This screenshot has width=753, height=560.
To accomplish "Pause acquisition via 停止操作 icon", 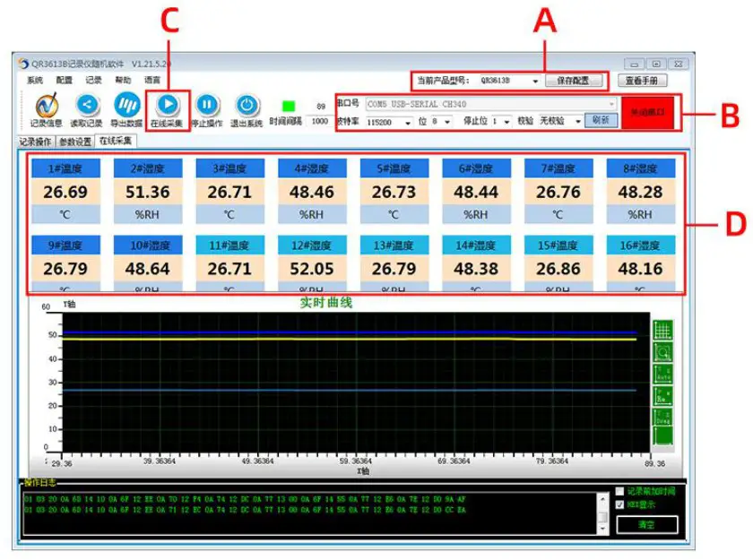I will 205,105.
